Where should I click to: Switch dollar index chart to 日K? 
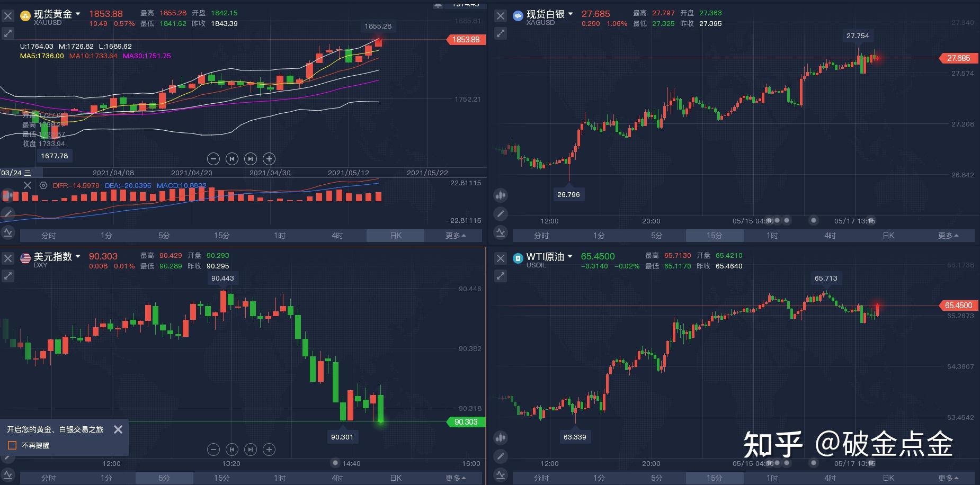pyautogui.click(x=396, y=478)
